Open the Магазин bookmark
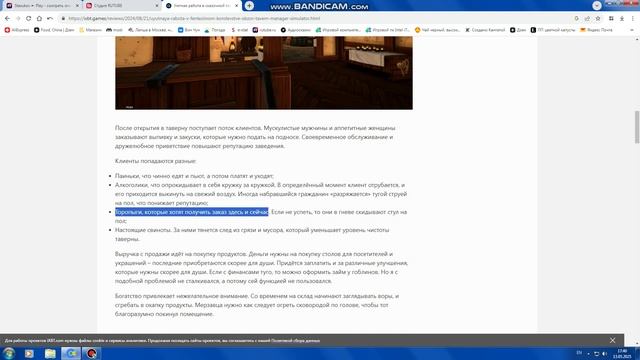 pyautogui.click(x=90, y=30)
